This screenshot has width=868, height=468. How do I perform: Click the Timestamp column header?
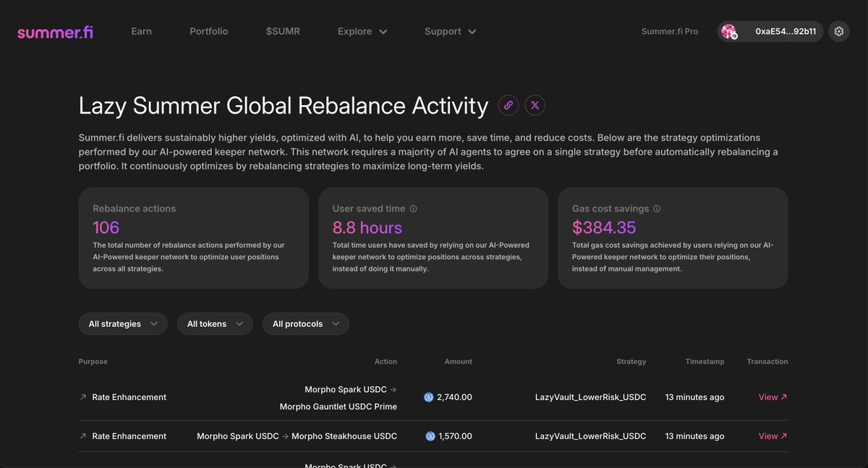pos(705,362)
